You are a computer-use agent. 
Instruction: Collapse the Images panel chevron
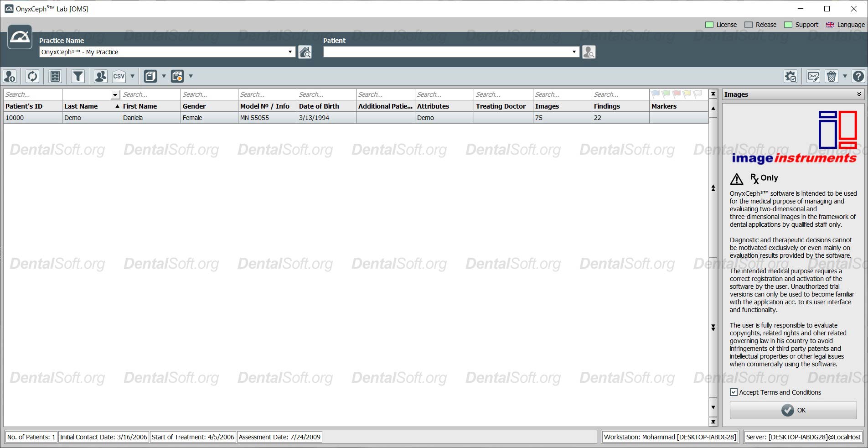click(859, 94)
